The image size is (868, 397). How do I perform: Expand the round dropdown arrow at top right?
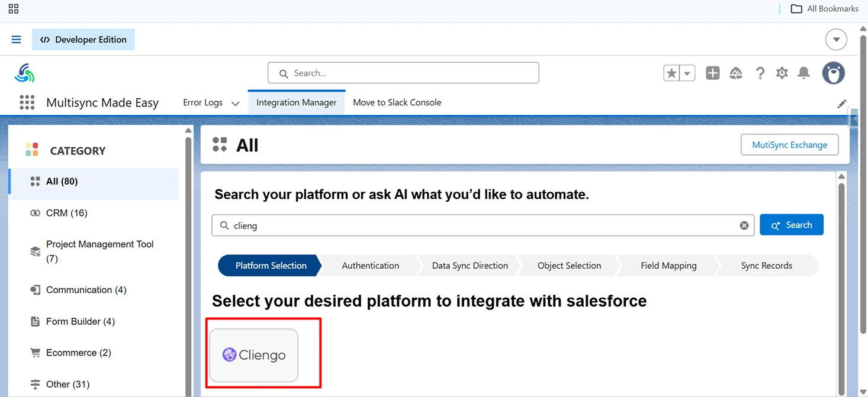point(836,40)
